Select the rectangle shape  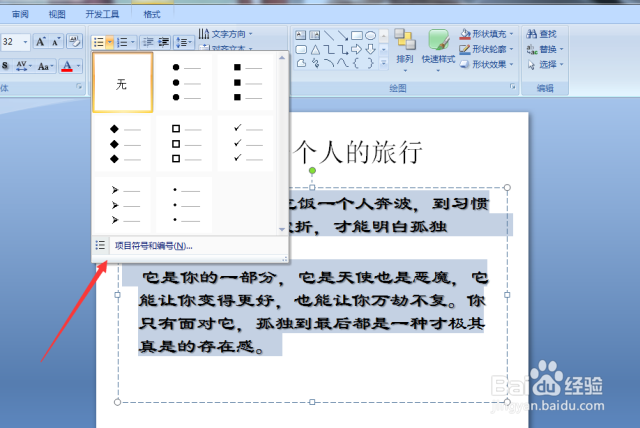point(357,35)
